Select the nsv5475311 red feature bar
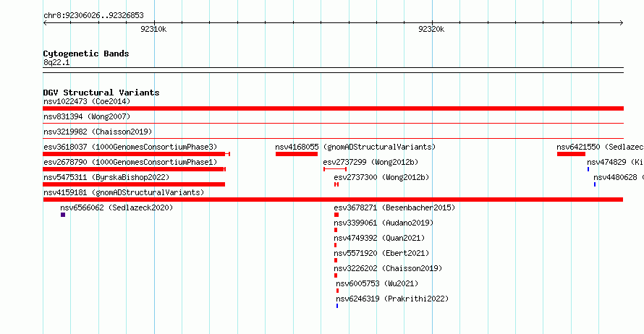Screen dimensions: 644x334 pos(134,184)
